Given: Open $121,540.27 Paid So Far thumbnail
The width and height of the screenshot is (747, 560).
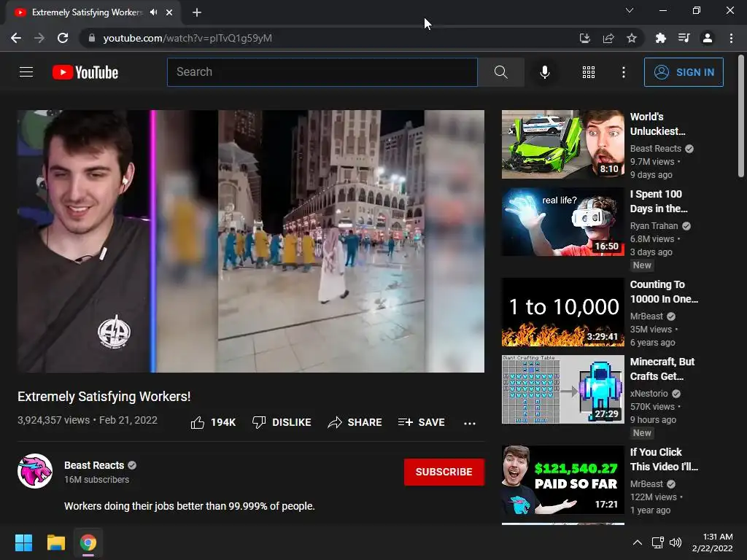Looking at the screenshot, I should (562, 480).
